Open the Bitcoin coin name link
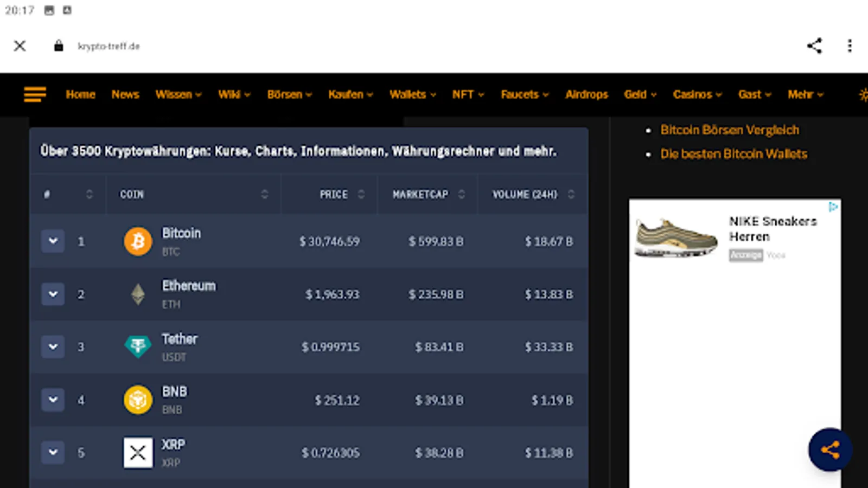 click(x=181, y=233)
